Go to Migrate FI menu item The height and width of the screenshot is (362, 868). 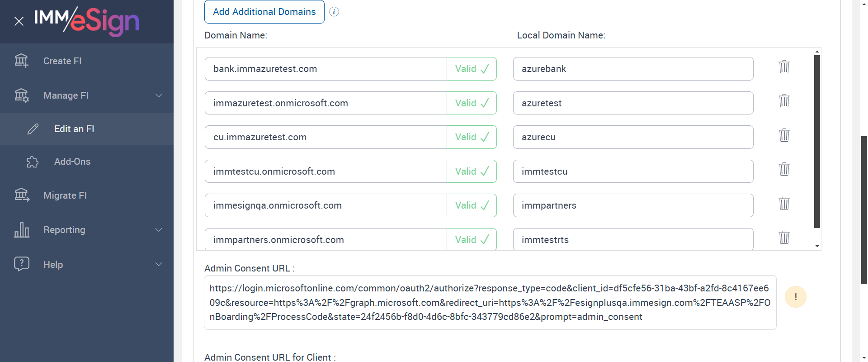tap(87, 195)
